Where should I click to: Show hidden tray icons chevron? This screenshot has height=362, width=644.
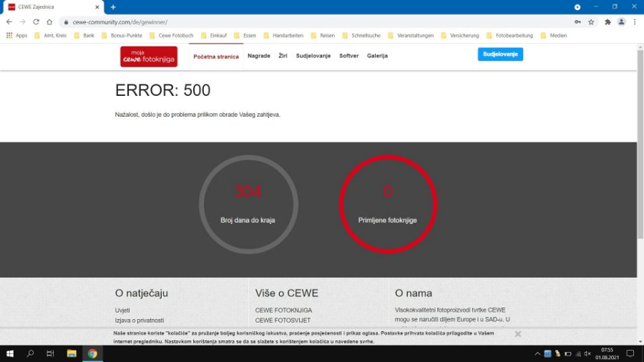coord(537,354)
